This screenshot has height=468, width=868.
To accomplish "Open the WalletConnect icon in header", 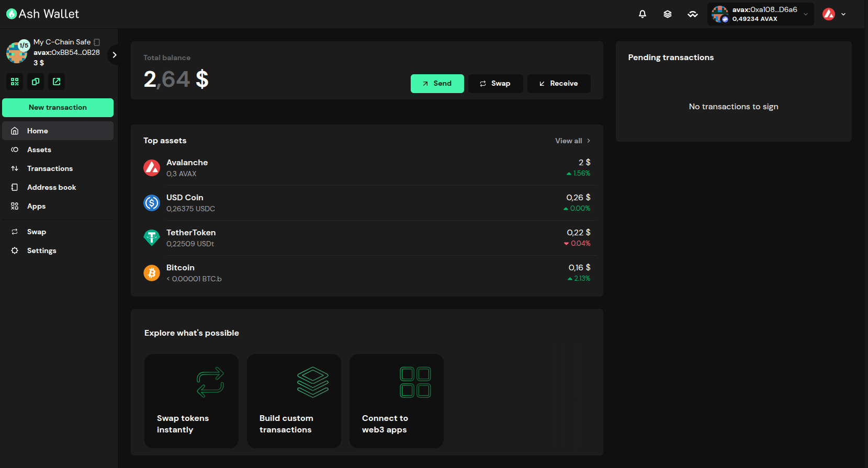I will click(x=693, y=14).
